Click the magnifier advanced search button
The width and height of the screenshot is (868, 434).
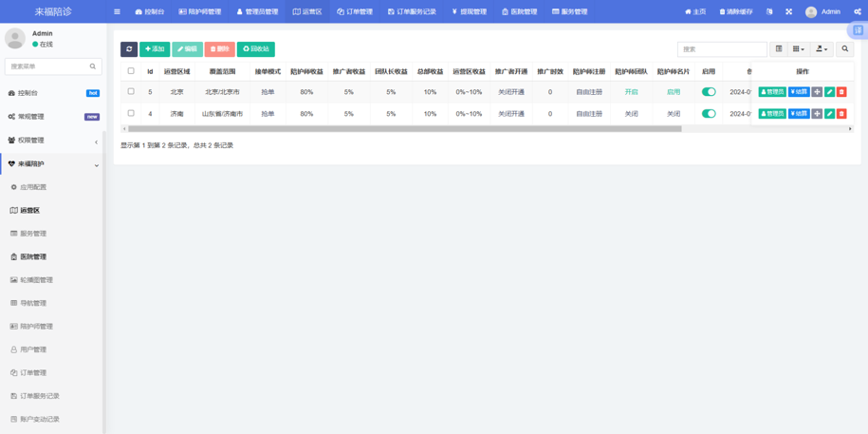click(844, 48)
